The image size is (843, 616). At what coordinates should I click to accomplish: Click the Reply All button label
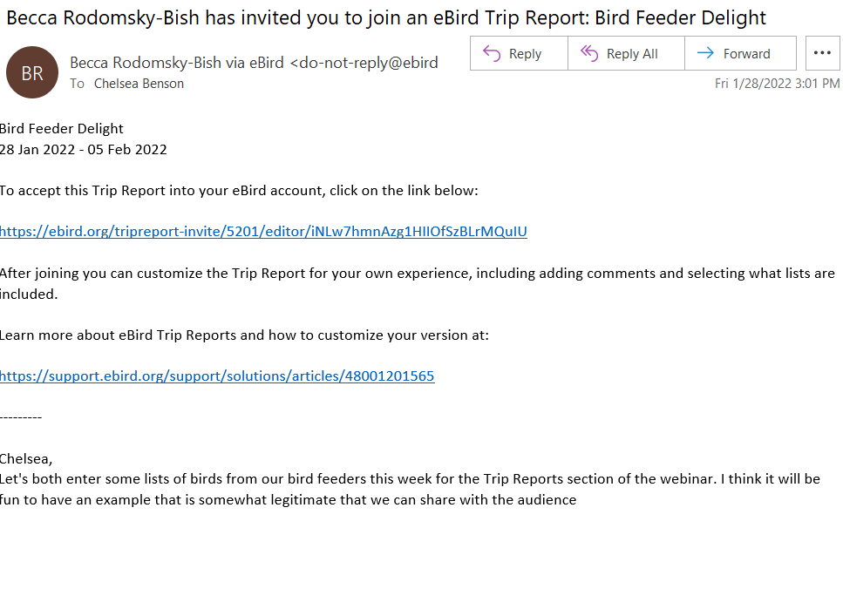click(632, 54)
